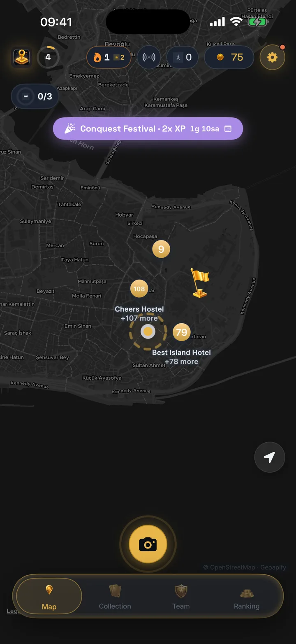The height and width of the screenshot is (644, 296).
Task: Tap the Sirkeci map label
Action: pyautogui.click(x=135, y=223)
